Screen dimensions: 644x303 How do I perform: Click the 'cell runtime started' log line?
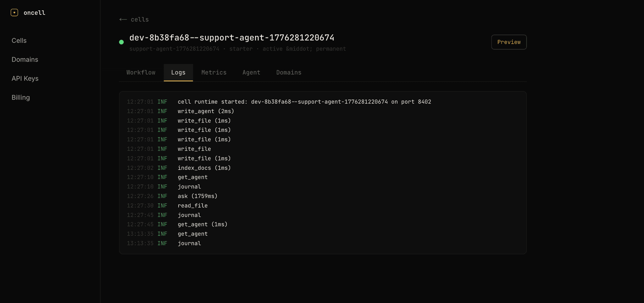[304, 102]
